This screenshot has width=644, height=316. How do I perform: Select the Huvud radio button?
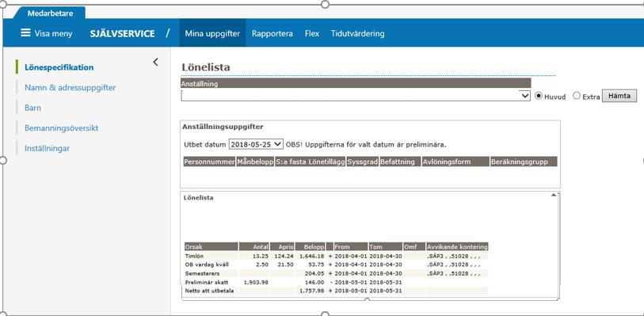coord(539,96)
